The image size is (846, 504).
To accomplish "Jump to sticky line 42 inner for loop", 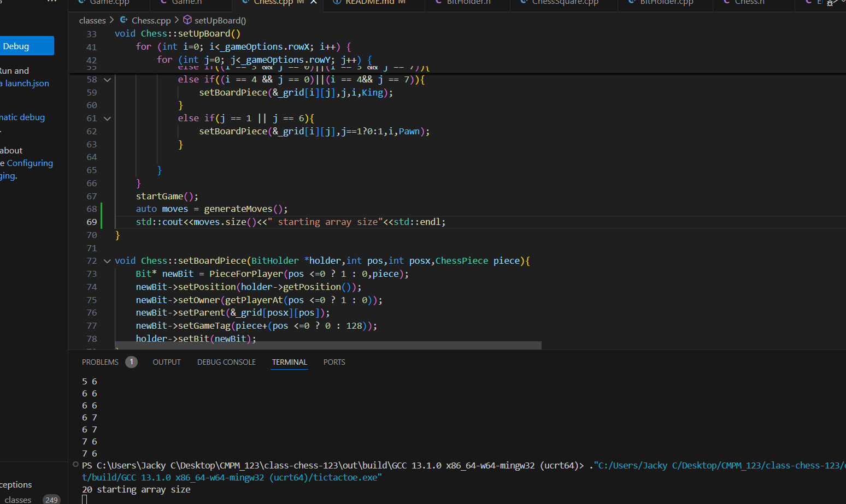I will 265,60.
